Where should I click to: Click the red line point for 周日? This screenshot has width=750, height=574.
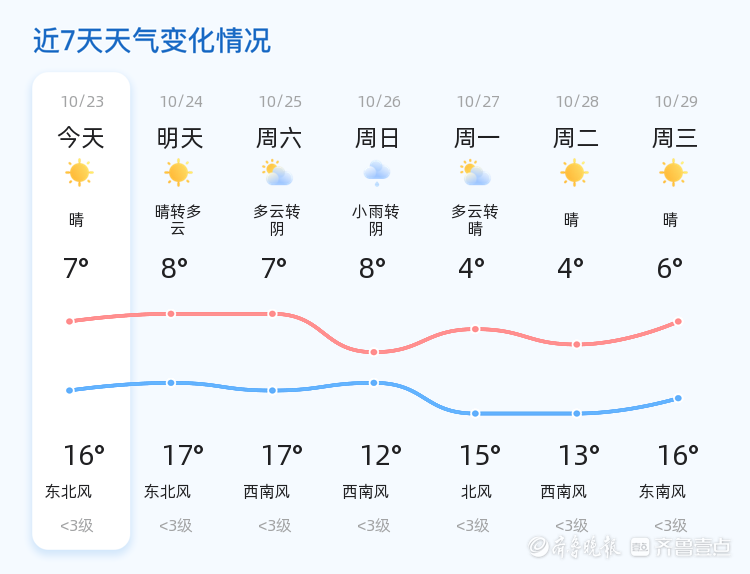(x=374, y=352)
